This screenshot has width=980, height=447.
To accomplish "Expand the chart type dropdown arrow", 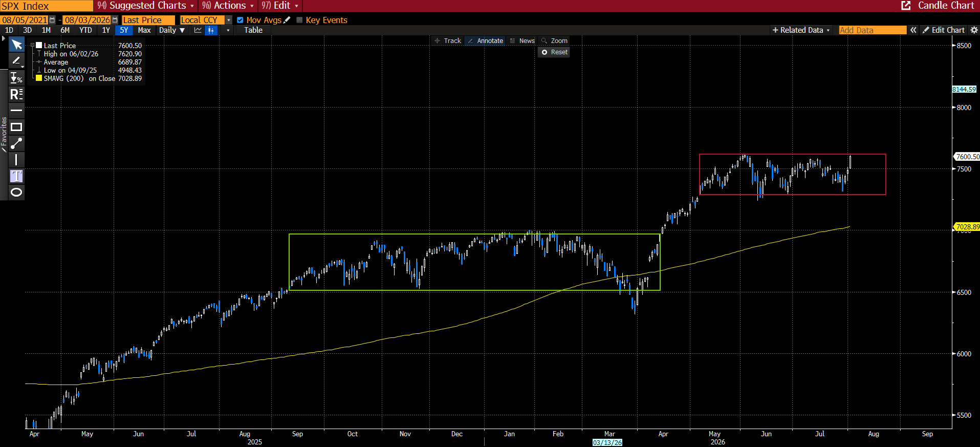I will (228, 30).
